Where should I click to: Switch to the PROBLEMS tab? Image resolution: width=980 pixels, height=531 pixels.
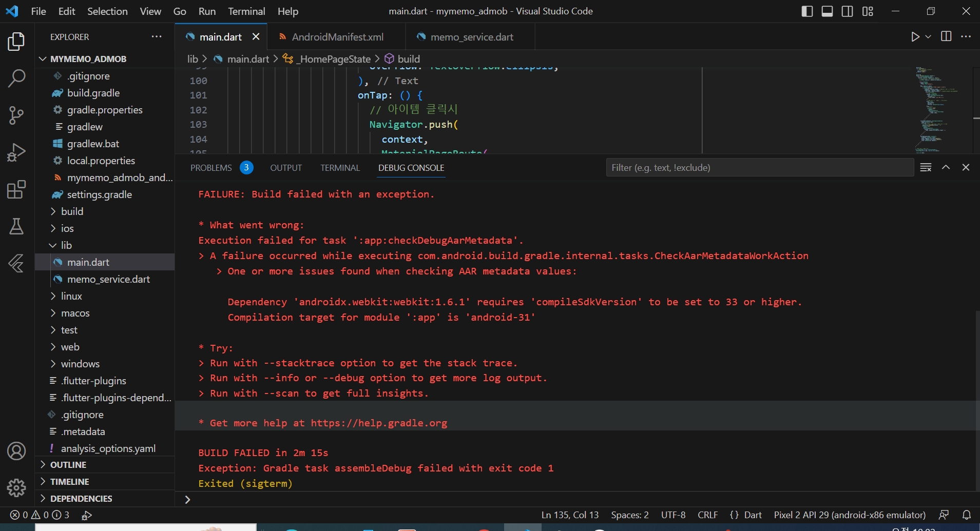click(211, 168)
